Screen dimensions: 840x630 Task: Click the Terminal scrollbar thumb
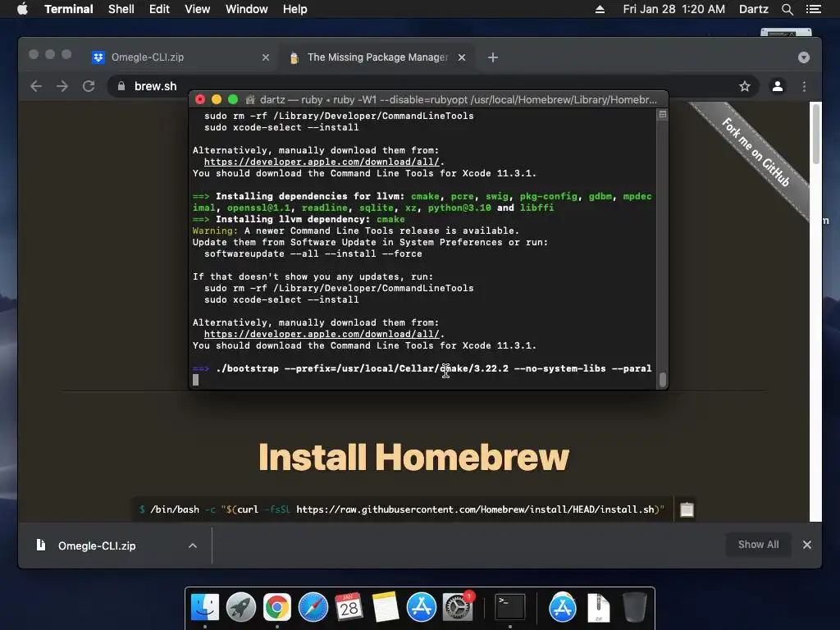tap(663, 379)
